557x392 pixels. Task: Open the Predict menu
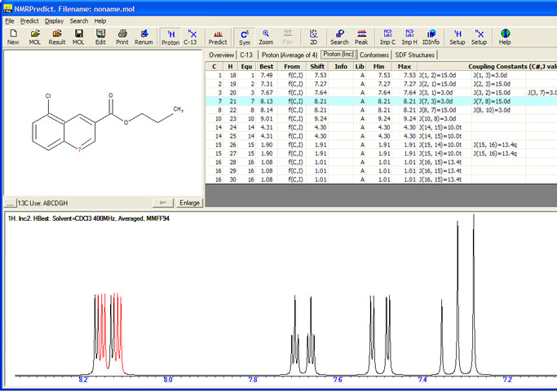29,20
